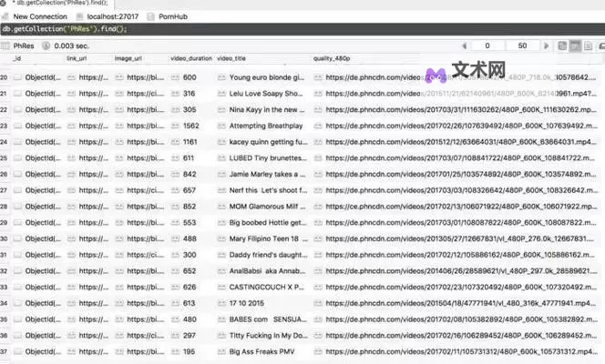This screenshot has width=605, height=364.
Task: Click the localhost:27017 server icon
Action: click(x=79, y=16)
